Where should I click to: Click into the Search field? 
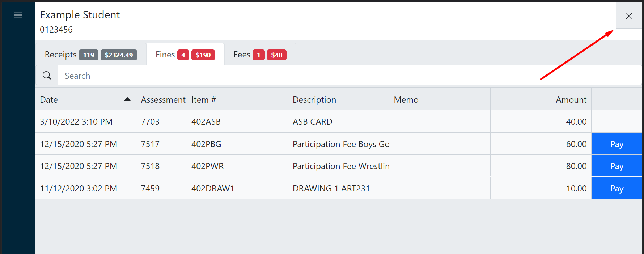[x=349, y=76]
